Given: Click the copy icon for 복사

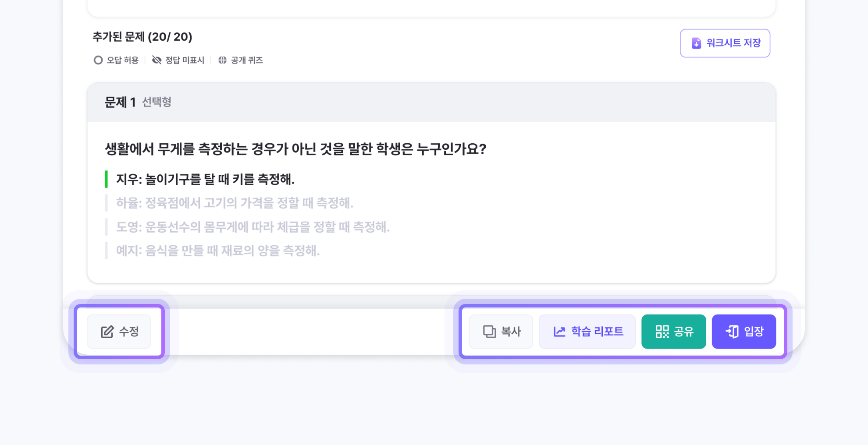Looking at the screenshot, I should pos(489,332).
